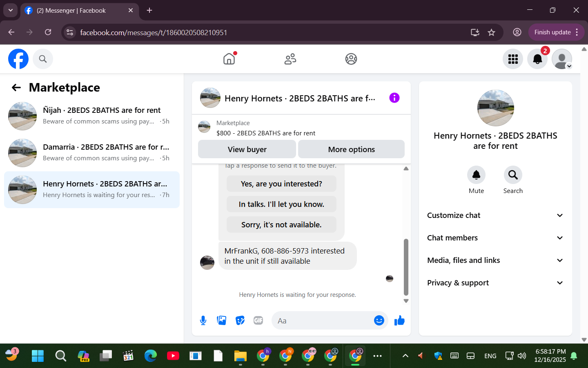588x368 pixels.
Task: Go back in browser history
Action: 11,32
